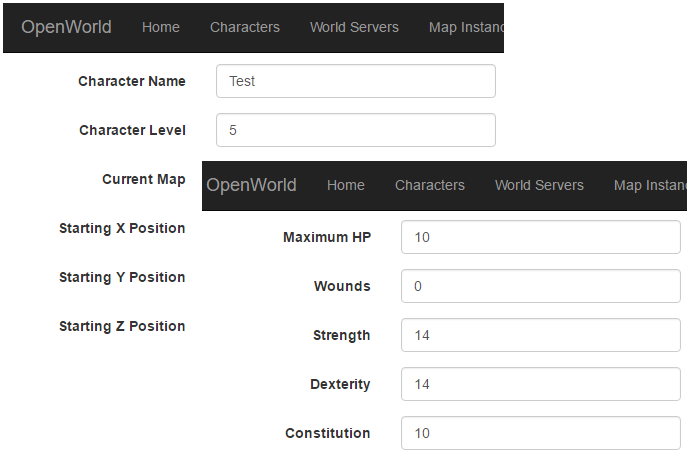Click the top-left OpenWorld brand link
Image resolution: width=690 pixels, height=461 pixels.
pos(66,27)
